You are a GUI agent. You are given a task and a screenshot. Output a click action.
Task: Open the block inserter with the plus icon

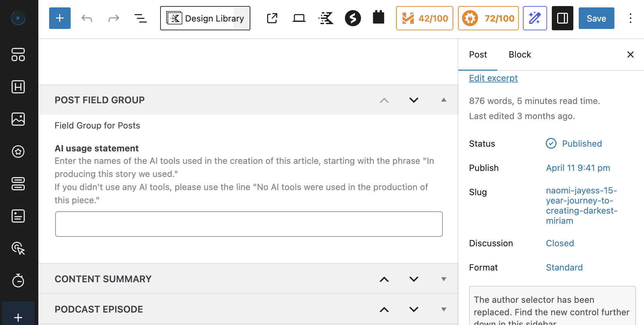60,18
